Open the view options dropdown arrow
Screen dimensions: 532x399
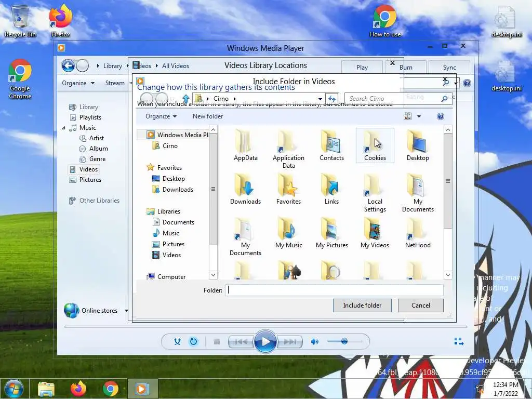pyautogui.click(x=419, y=116)
